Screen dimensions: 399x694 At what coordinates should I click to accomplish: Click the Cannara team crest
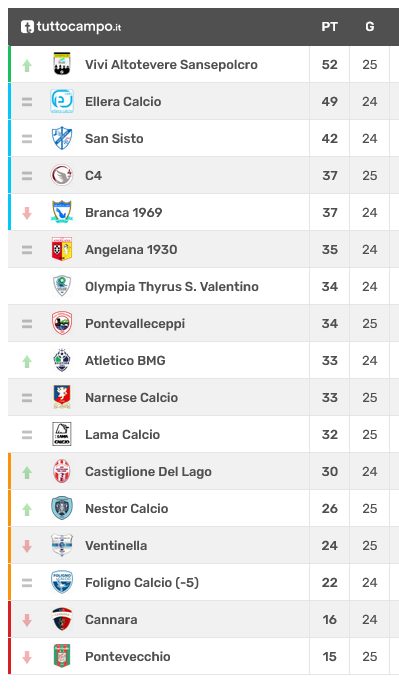point(62,619)
